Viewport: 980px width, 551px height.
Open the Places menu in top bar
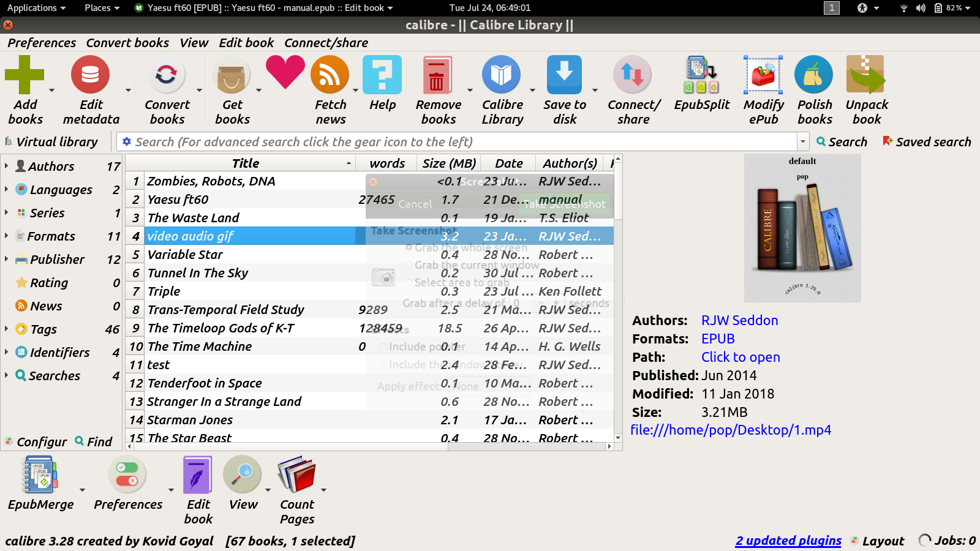point(102,8)
